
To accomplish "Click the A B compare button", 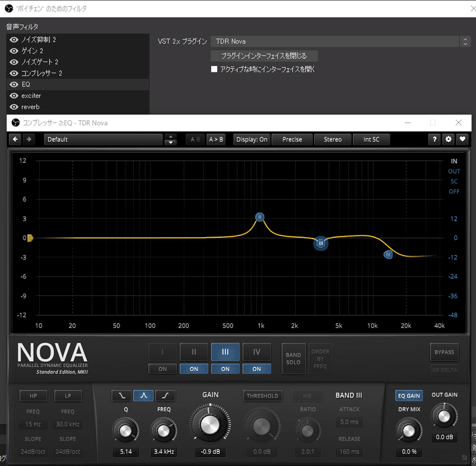I will (x=195, y=140).
